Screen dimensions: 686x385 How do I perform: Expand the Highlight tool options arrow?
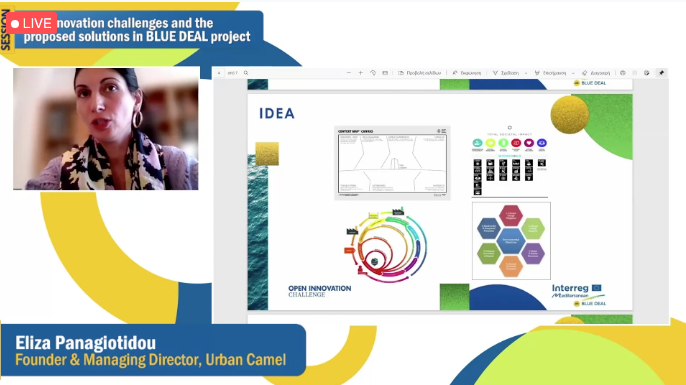pyautogui.click(x=573, y=74)
